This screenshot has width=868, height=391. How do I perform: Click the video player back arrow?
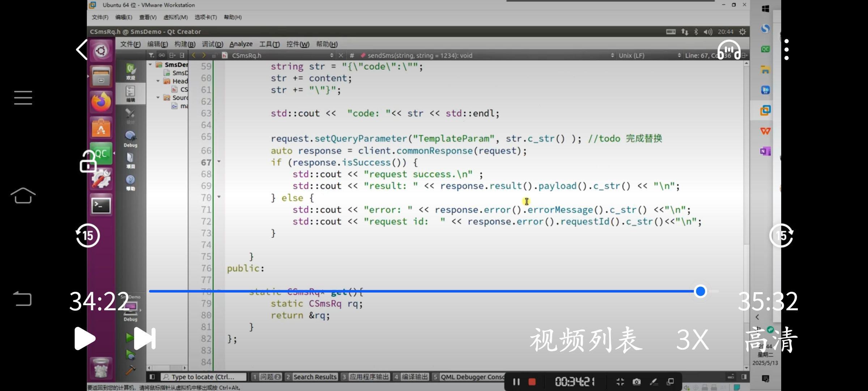[x=82, y=50]
